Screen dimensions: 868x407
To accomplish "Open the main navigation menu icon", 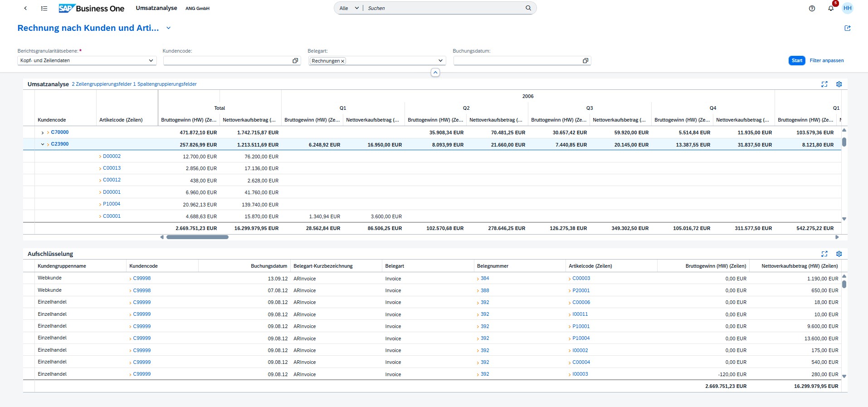I will click(44, 8).
